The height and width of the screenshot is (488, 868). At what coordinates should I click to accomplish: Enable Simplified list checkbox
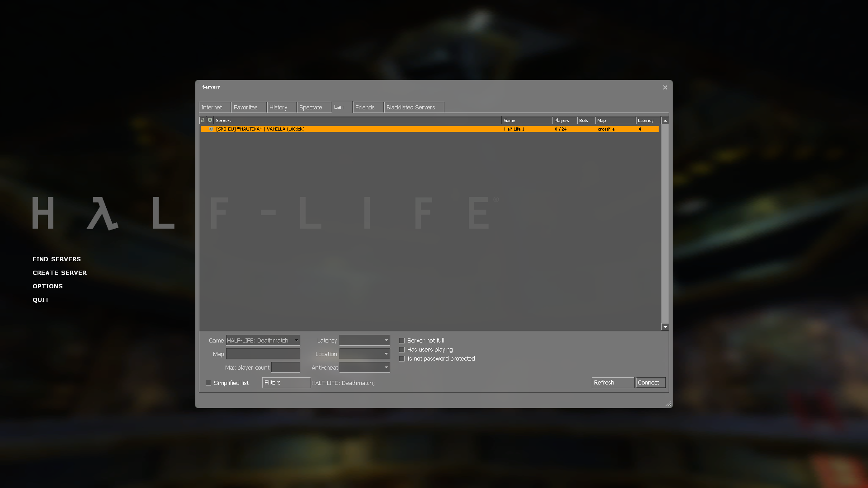[208, 383]
